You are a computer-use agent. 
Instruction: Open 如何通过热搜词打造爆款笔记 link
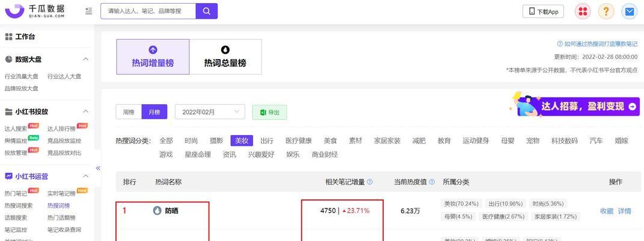[601, 44]
